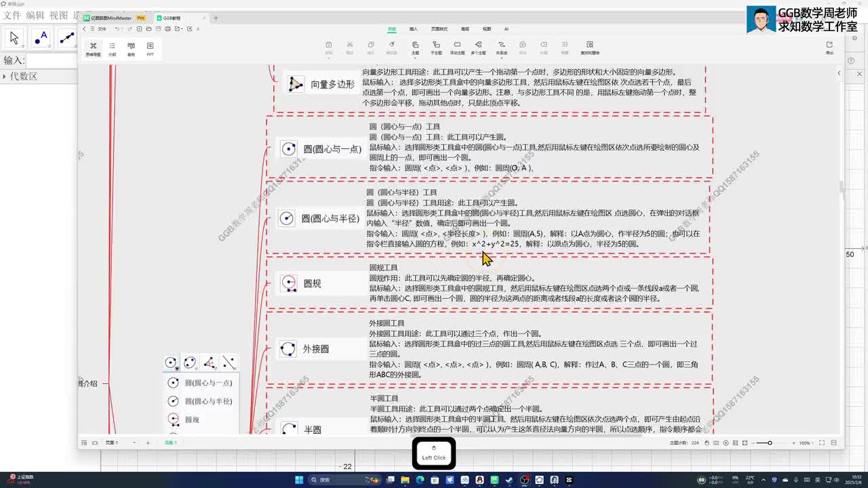Image resolution: width=868 pixels, height=488 pixels.
Task: Click the undo arrow in MindMaster
Action: [x=117, y=29]
